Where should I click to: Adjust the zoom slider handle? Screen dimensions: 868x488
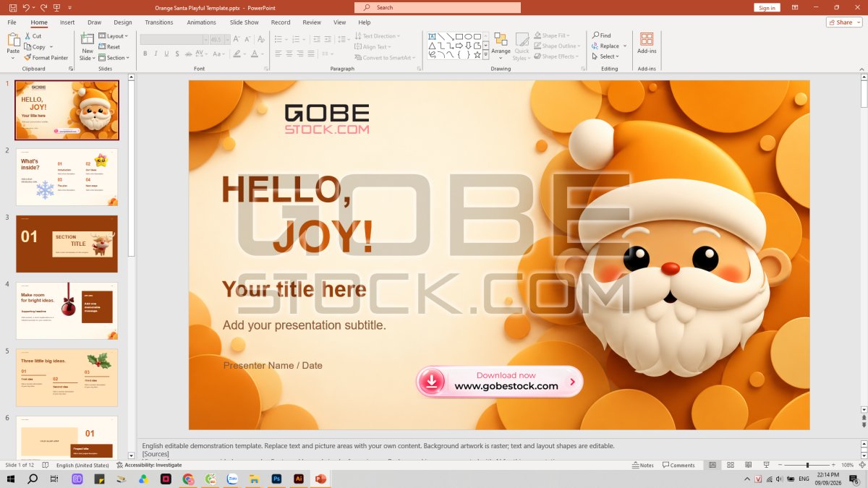[808, 465]
